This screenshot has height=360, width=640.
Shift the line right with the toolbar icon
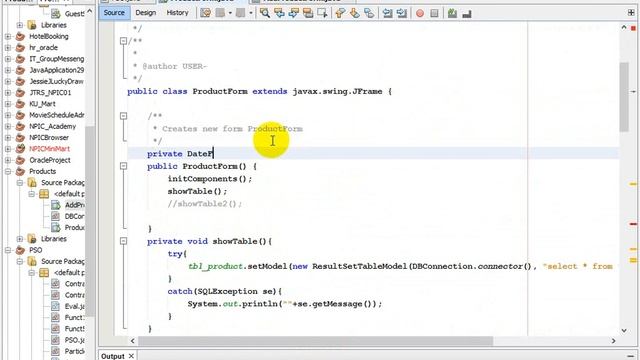click(x=402, y=13)
